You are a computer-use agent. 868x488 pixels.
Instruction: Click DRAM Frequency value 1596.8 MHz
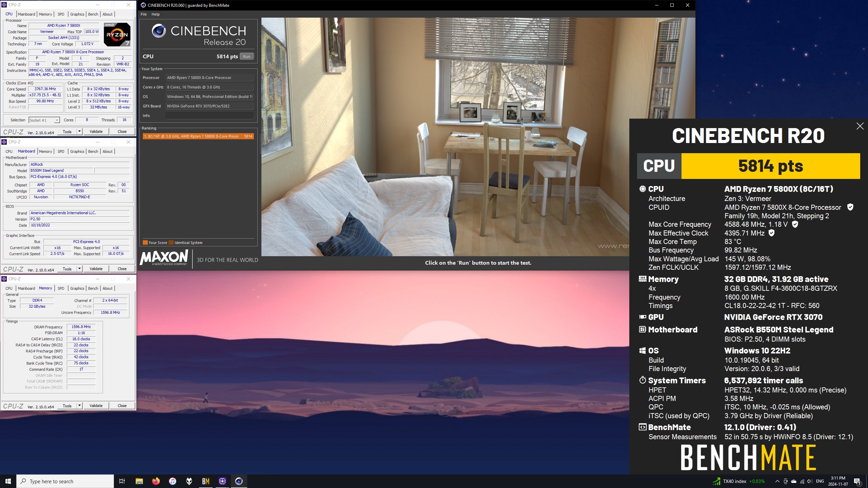(81, 327)
